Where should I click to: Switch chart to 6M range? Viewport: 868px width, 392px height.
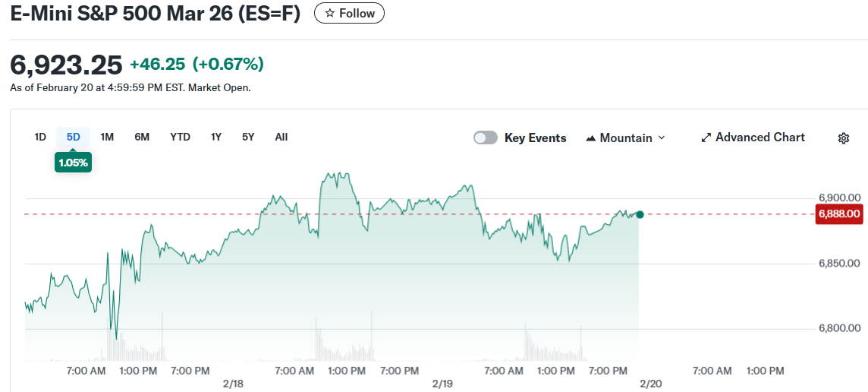coord(142,137)
